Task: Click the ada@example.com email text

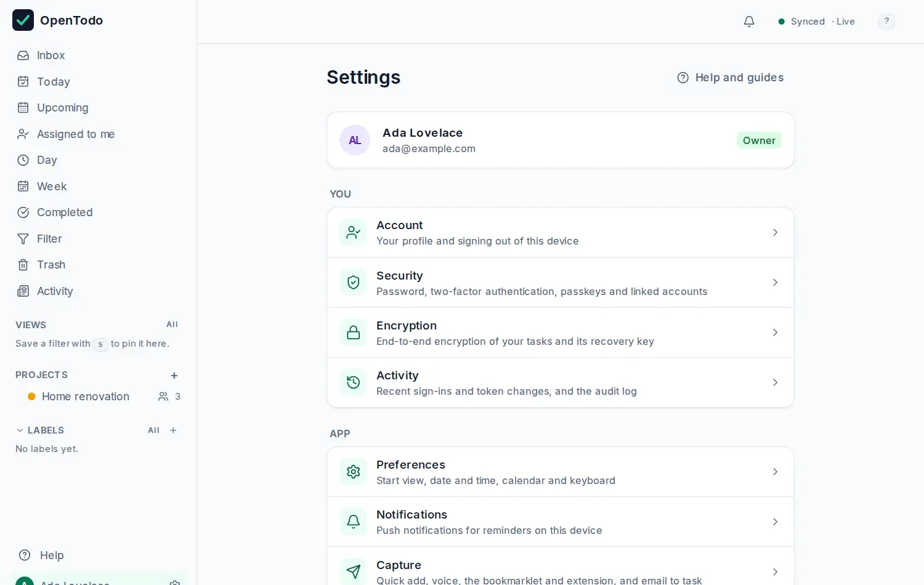Action: click(x=429, y=149)
